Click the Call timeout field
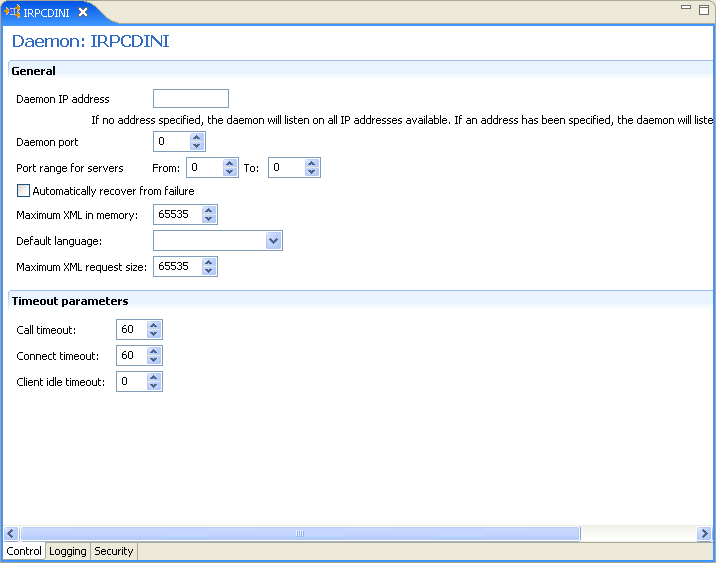 click(132, 330)
